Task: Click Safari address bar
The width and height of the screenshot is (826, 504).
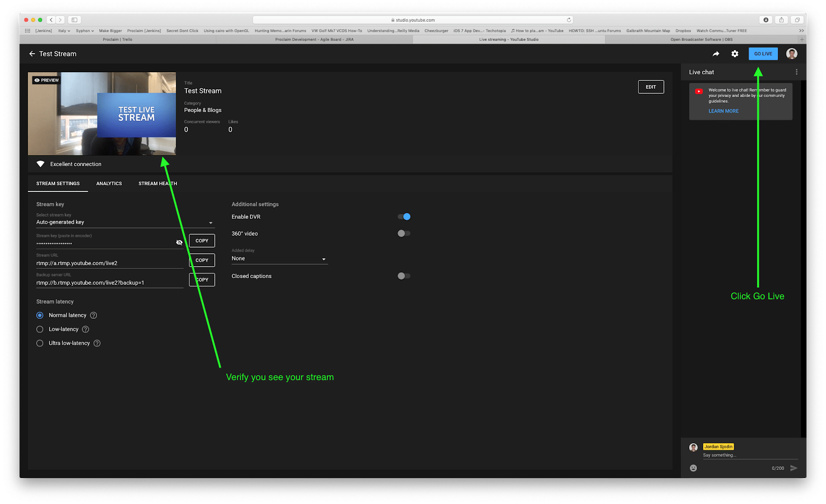Action: click(413, 20)
